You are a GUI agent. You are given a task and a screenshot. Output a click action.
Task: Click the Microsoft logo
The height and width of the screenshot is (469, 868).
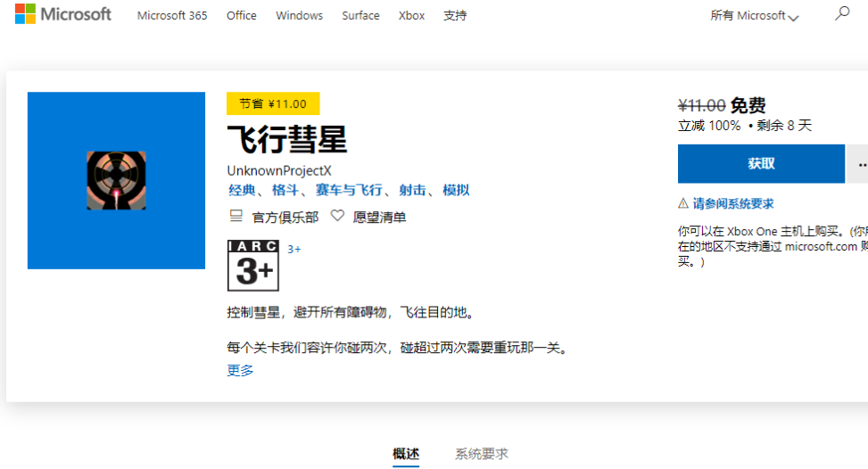tap(63, 14)
